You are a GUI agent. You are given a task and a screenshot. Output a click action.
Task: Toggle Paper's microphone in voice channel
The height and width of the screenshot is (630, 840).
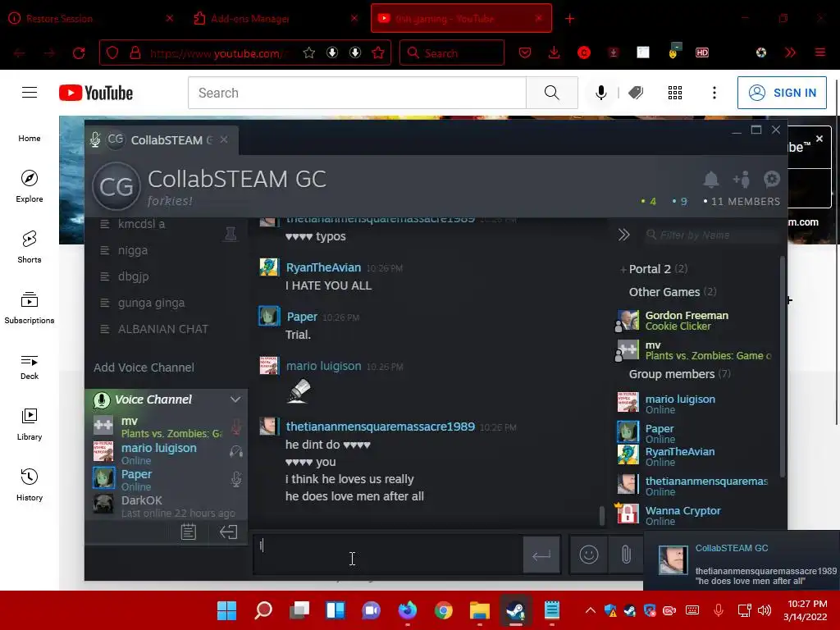coord(236,479)
